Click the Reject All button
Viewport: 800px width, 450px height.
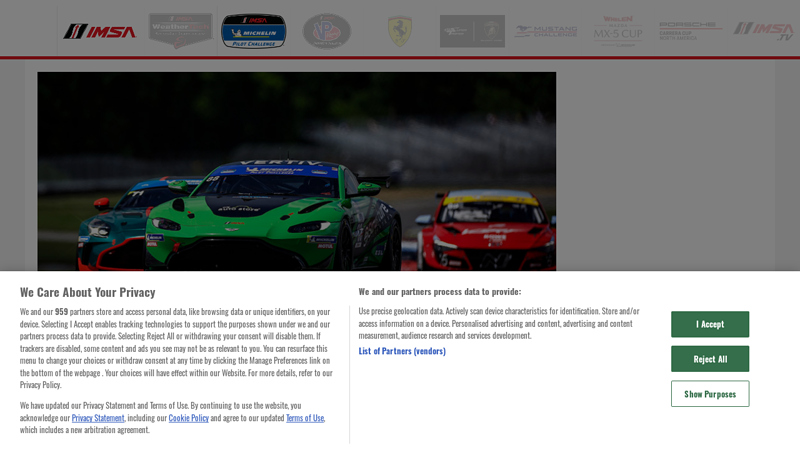coord(710,359)
